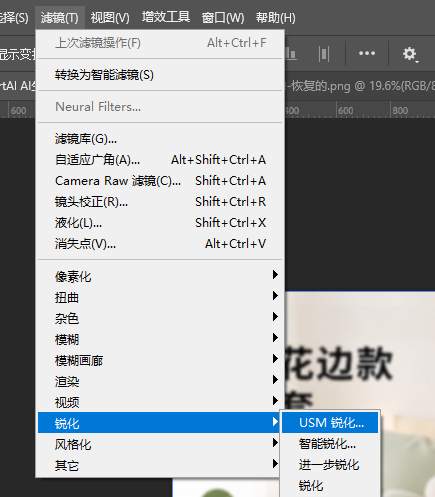Open the 帮助(H) menu
435x497 pixels.
(276, 18)
